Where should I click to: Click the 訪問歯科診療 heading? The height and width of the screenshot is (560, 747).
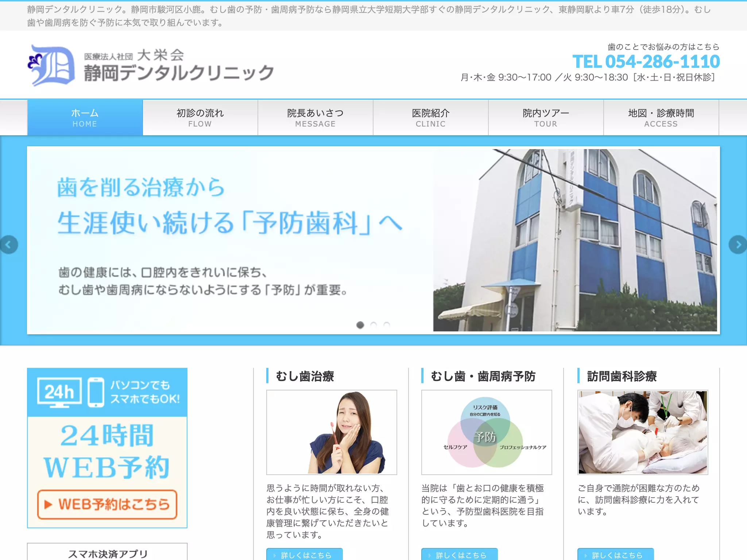(622, 376)
